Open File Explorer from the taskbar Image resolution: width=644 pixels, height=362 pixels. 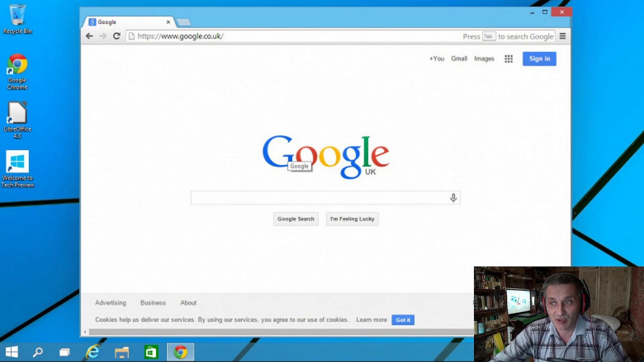coord(122,352)
